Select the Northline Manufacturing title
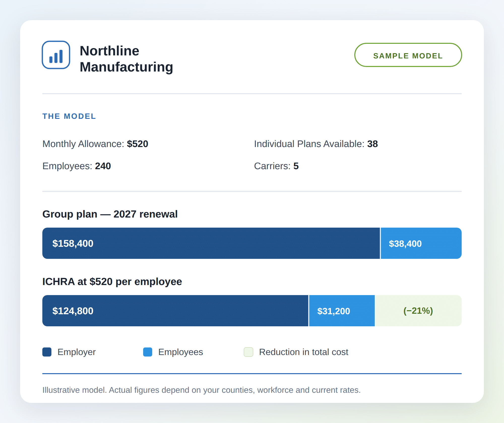504x423 pixels. [x=126, y=59]
